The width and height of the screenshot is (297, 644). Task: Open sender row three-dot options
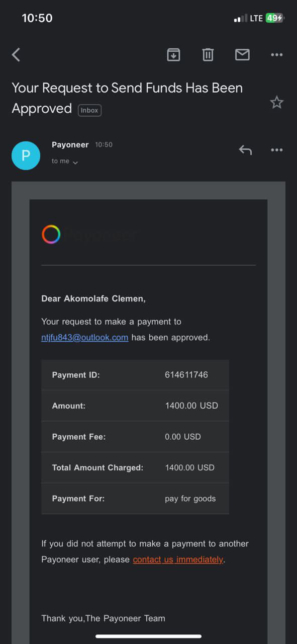coord(277,150)
